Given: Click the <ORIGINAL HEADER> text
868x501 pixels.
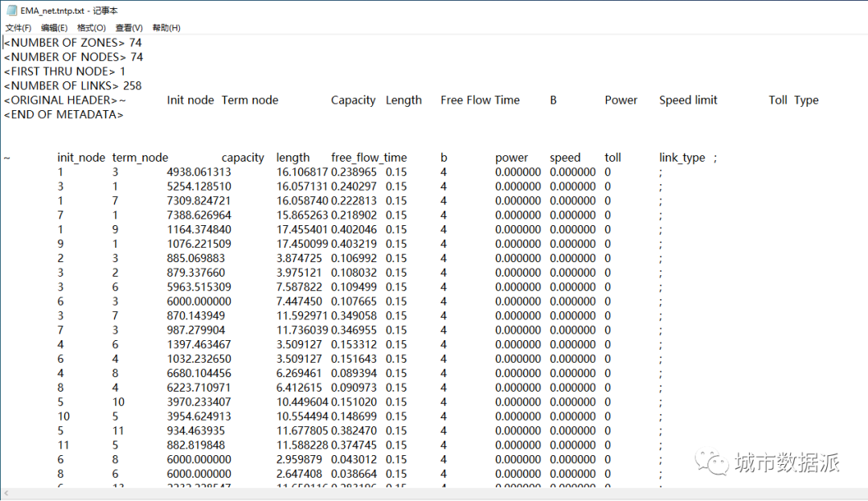Looking at the screenshot, I should (61, 101).
